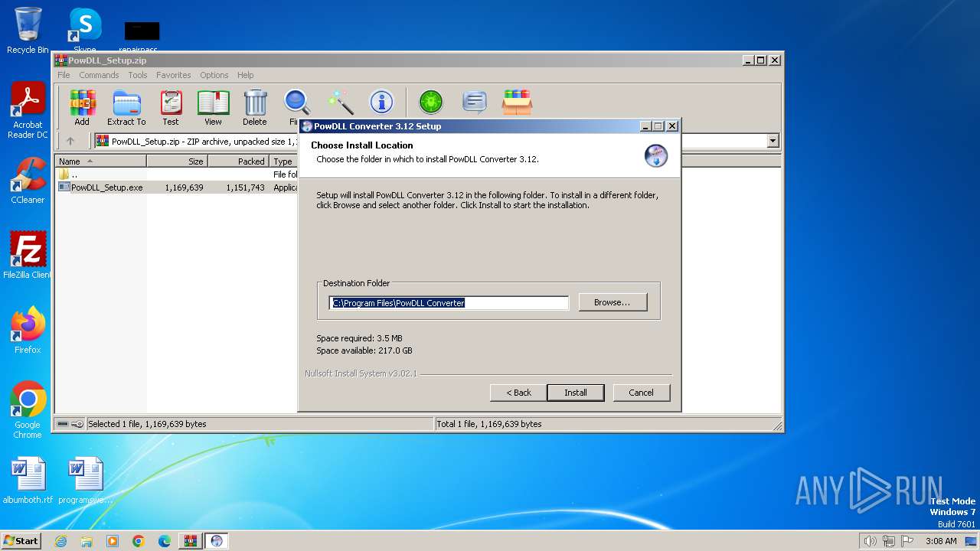Open albumboth.rtf document icon
This screenshot has height=551, width=980.
pos(28,481)
